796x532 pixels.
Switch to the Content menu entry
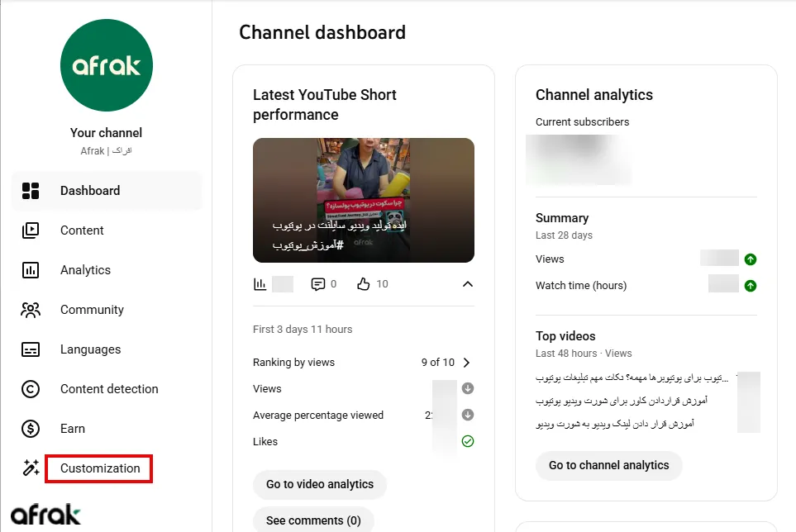click(x=83, y=230)
